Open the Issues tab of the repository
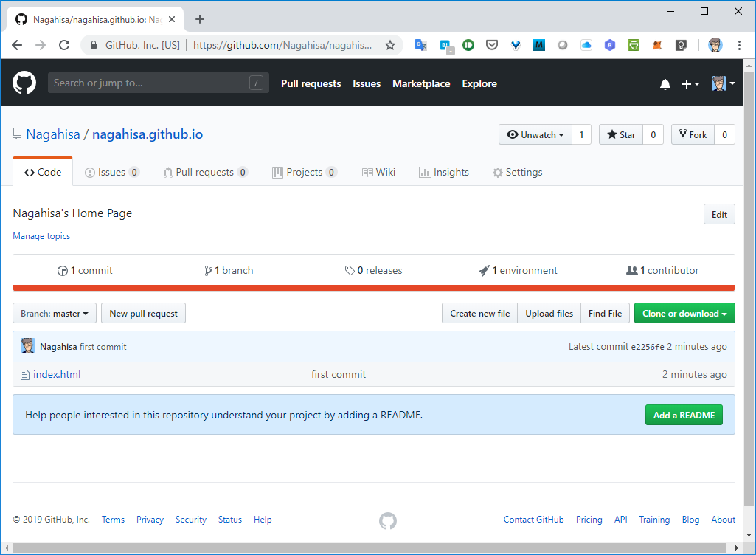Image resolution: width=756 pixels, height=555 pixels. pyautogui.click(x=112, y=172)
